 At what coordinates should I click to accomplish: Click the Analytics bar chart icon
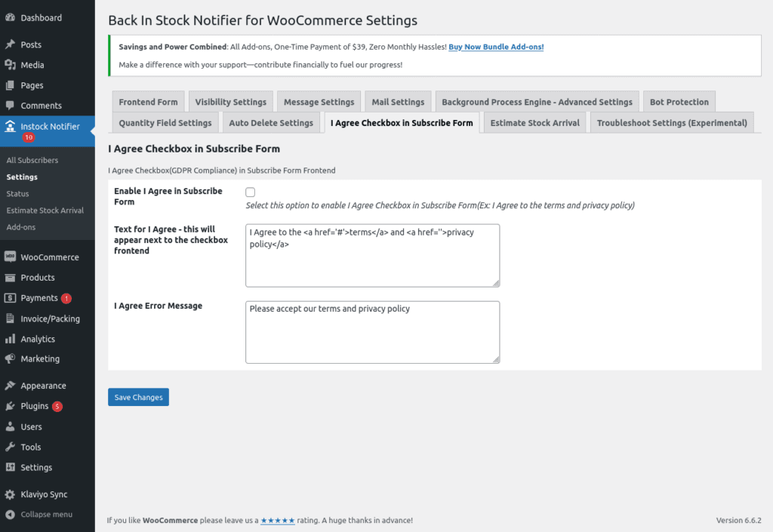(x=10, y=339)
